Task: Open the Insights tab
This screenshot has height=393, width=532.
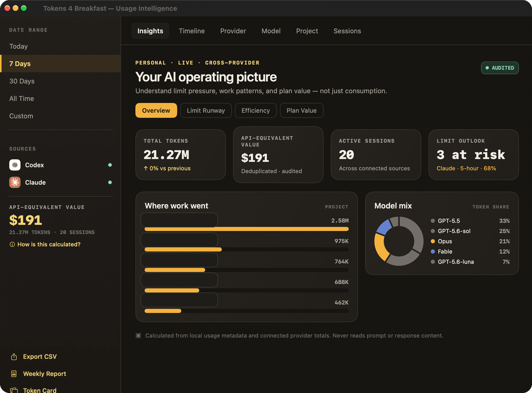Action: point(150,31)
